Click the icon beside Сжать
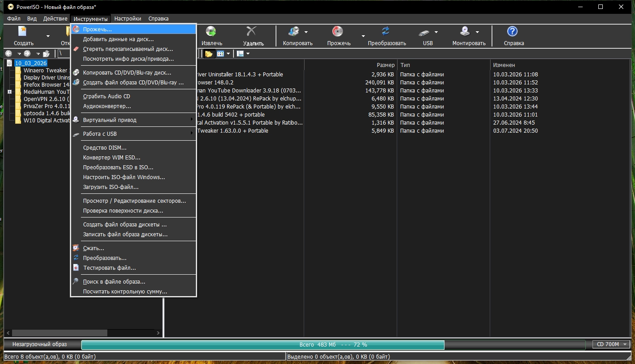635x364 pixels. (x=76, y=248)
